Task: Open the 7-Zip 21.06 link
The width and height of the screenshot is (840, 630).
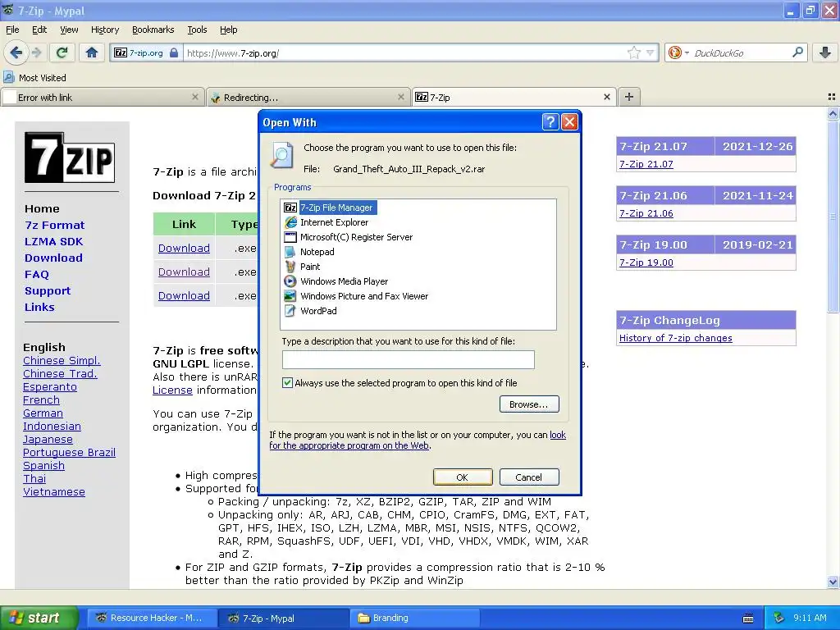Action: (646, 213)
